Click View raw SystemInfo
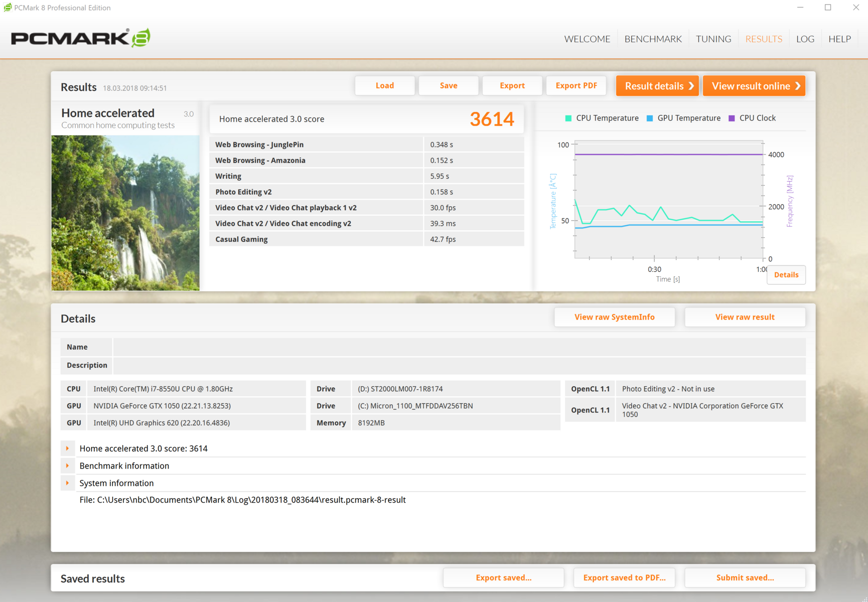The width and height of the screenshot is (868, 602). 614,317
